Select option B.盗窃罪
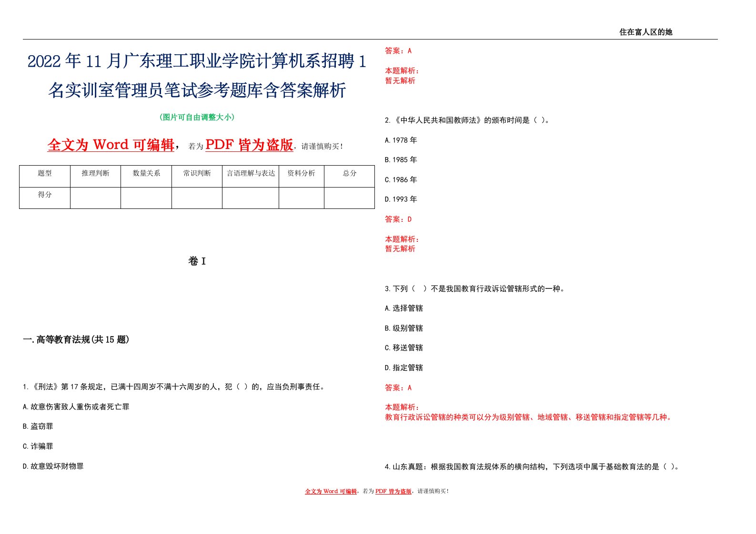 [38, 426]
